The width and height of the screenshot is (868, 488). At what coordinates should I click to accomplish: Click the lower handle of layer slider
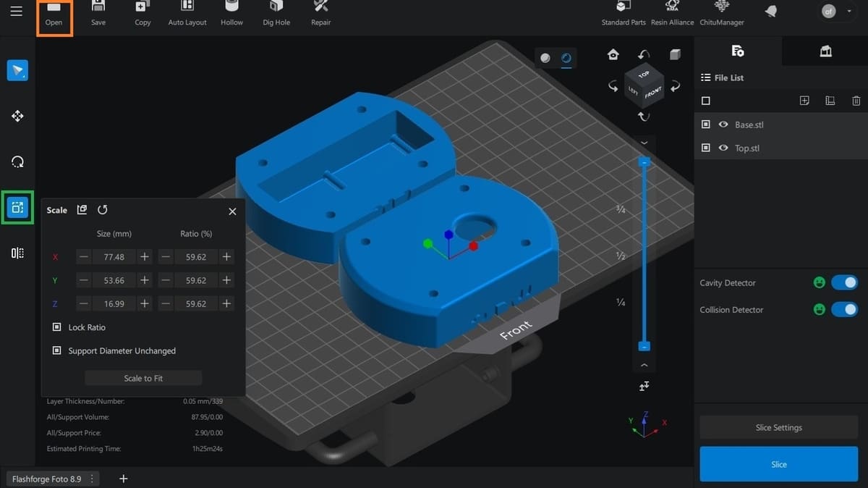pos(644,346)
